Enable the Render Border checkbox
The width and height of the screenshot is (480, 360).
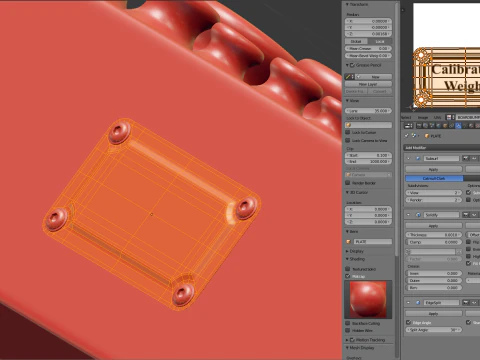[348, 183]
